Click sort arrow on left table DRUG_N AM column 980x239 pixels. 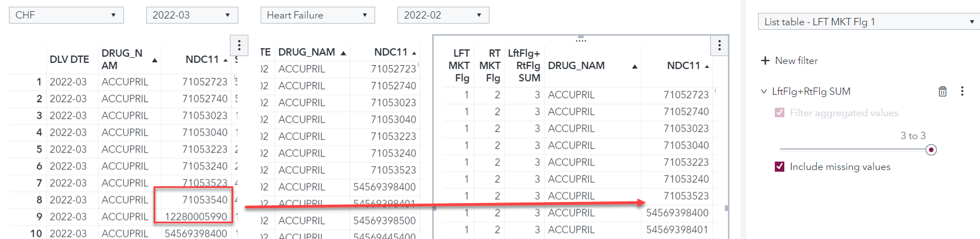(x=155, y=61)
